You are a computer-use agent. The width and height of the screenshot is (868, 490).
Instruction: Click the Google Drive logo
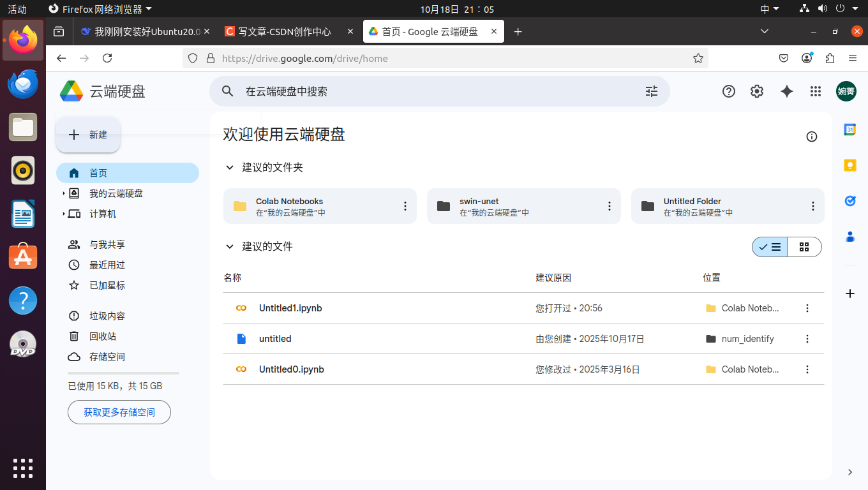point(71,91)
